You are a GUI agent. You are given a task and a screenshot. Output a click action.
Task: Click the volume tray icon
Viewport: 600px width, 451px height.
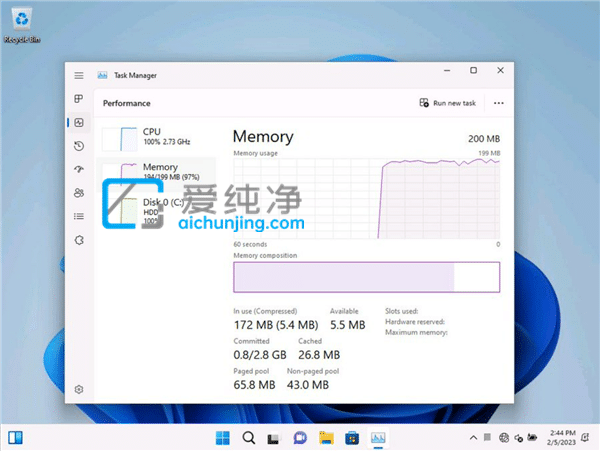tap(518, 438)
